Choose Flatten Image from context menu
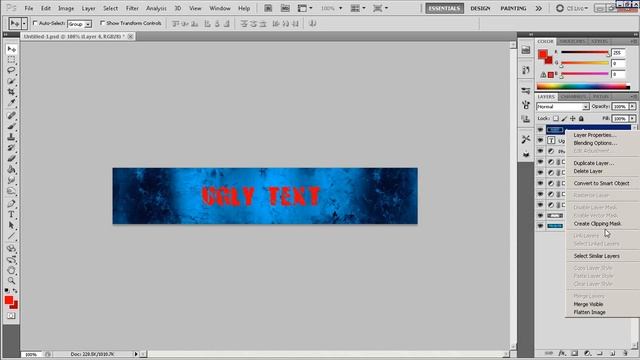The height and width of the screenshot is (360, 640). pos(589,312)
